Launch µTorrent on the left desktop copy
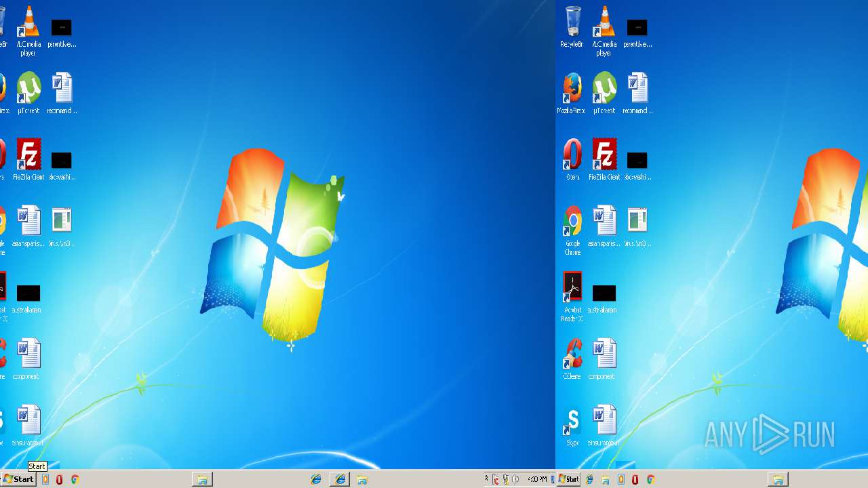Viewport: 868px width, 488px height. [x=28, y=94]
